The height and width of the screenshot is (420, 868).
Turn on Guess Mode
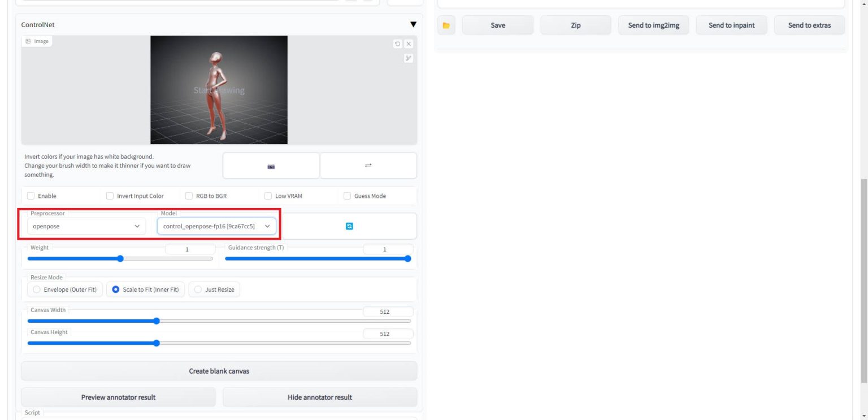point(348,196)
